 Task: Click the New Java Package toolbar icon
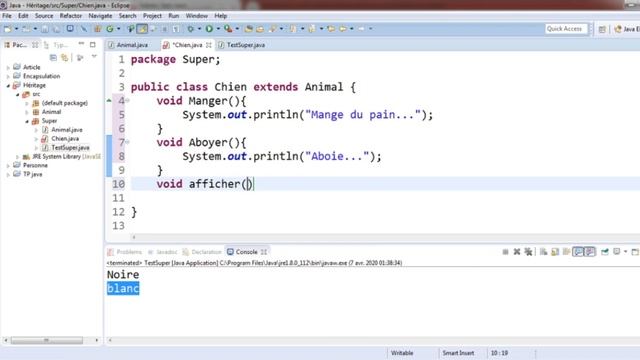(98, 29)
